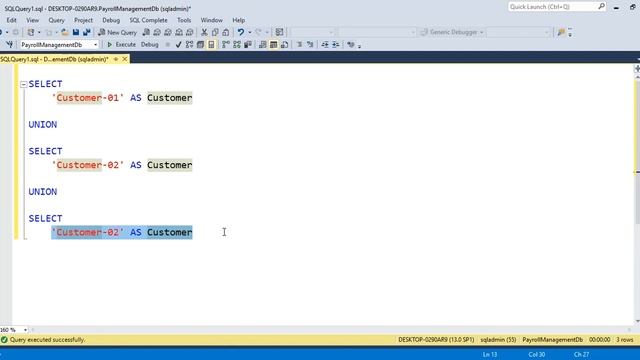Uncomment the selected lines

[x=310, y=44]
